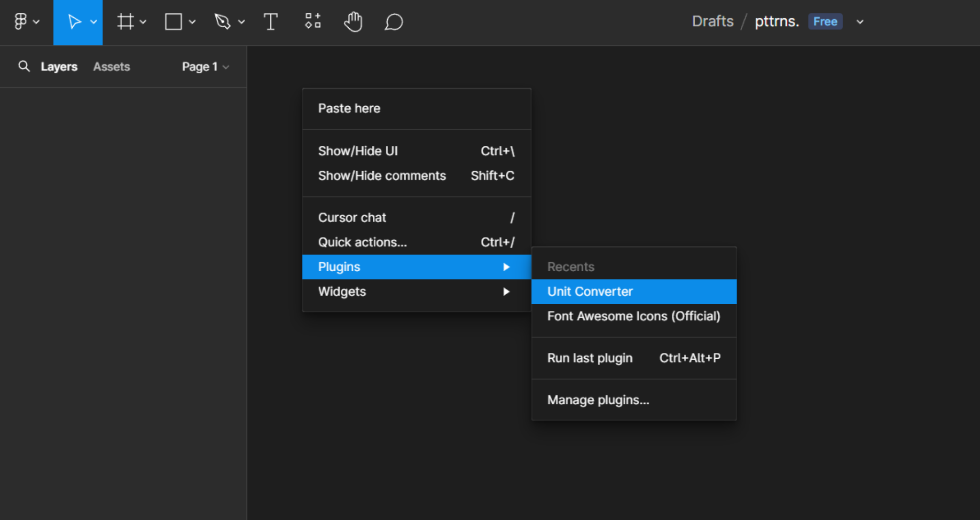Run the Unit Converter plugin

(590, 291)
